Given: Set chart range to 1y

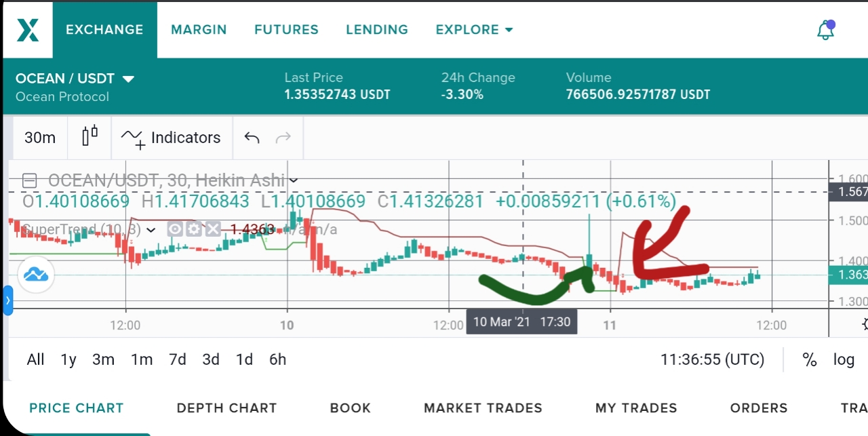Looking at the screenshot, I should [x=68, y=359].
